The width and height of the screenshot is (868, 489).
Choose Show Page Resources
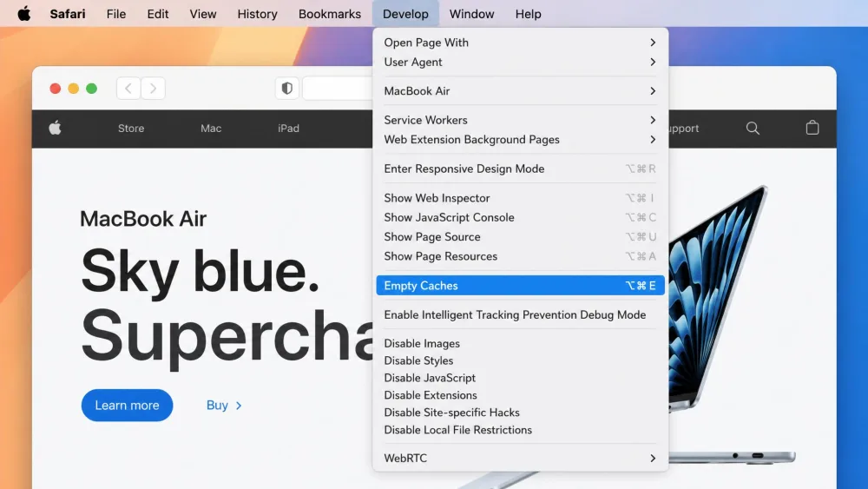[520, 256]
